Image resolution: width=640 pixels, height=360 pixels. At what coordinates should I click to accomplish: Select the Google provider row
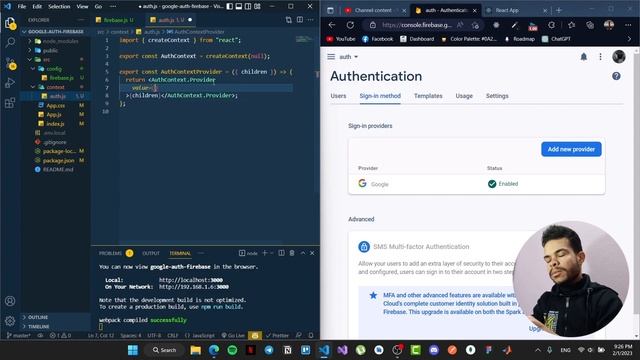tap(476, 184)
